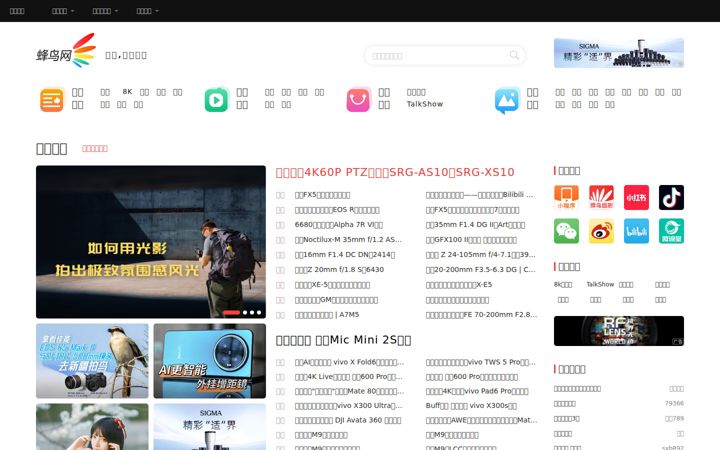720x450 pixels.
Task: Open the article mentioning XE-5
Action: tap(332, 285)
